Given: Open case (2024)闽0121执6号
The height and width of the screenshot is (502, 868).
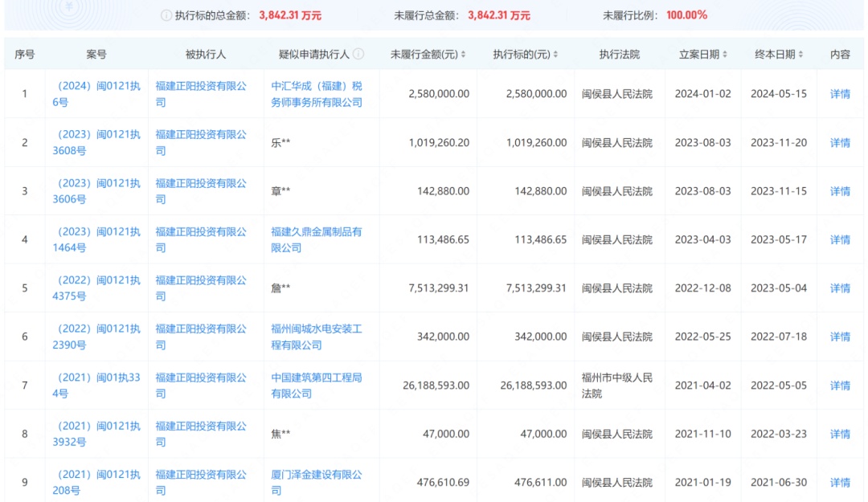Looking at the screenshot, I should click(x=96, y=94).
